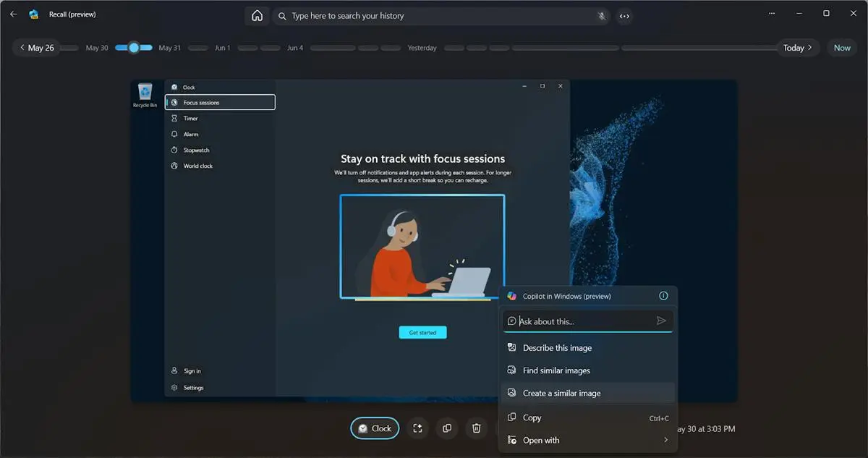Select Describe this image
The image size is (868, 458).
[557, 348]
